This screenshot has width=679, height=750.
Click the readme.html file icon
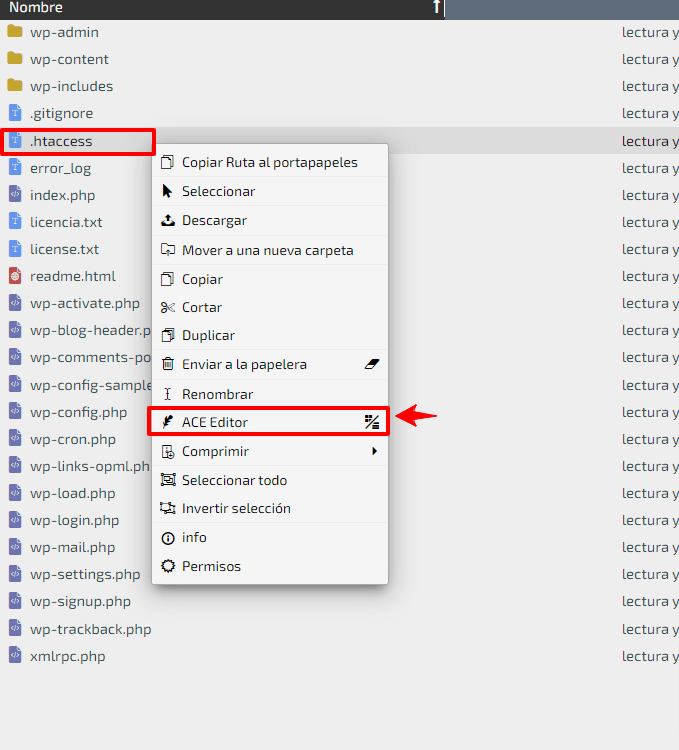pyautogui.click(x=15, y=276)
